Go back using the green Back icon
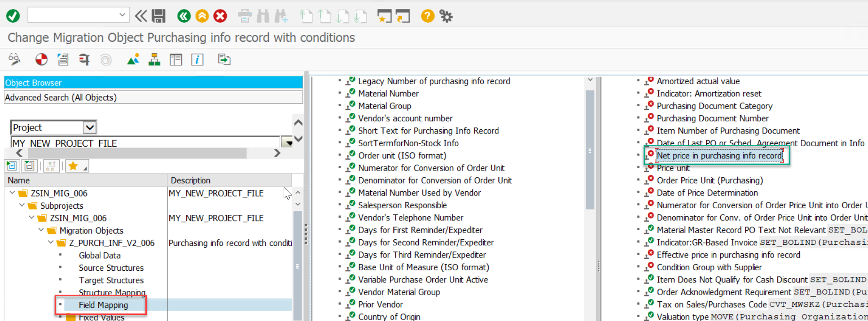This screenshot has width=868, height=321. (184, 16)
